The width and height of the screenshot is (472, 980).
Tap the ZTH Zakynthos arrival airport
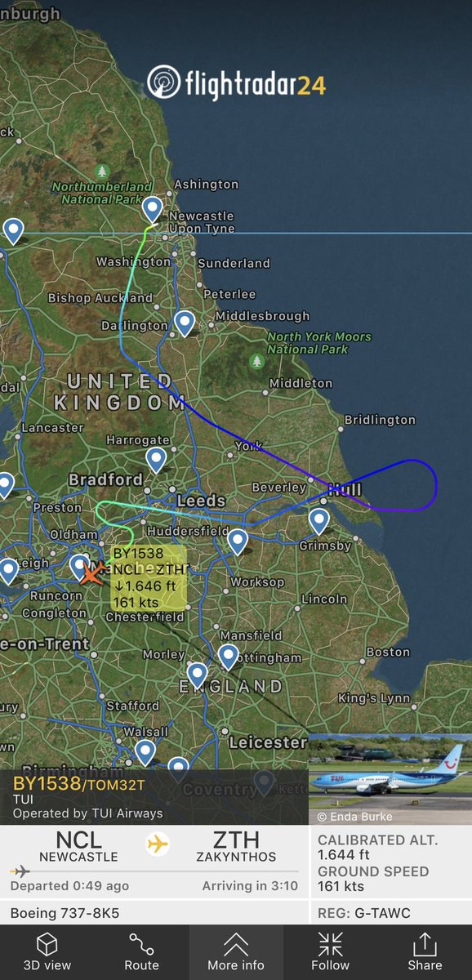[x=236, y=846]
